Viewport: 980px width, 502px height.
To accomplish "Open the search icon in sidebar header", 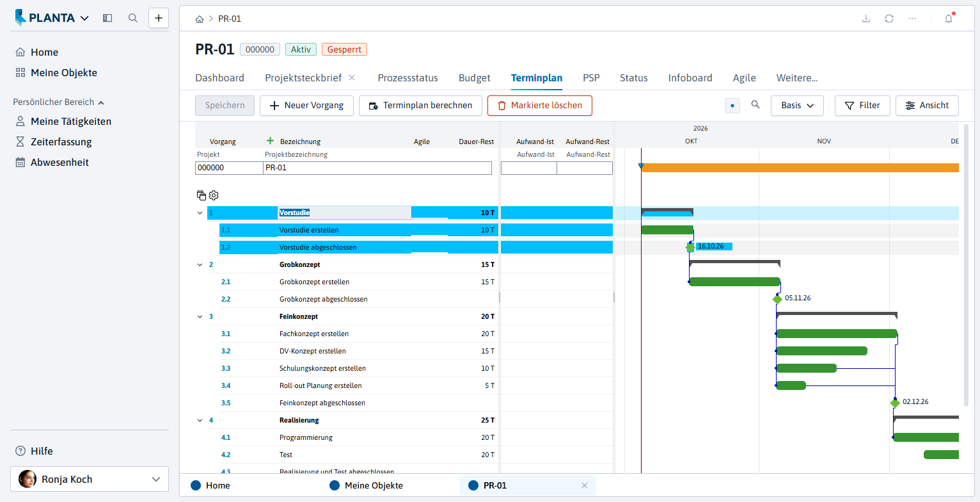I will pyautogui.click(x=133, y=18).
